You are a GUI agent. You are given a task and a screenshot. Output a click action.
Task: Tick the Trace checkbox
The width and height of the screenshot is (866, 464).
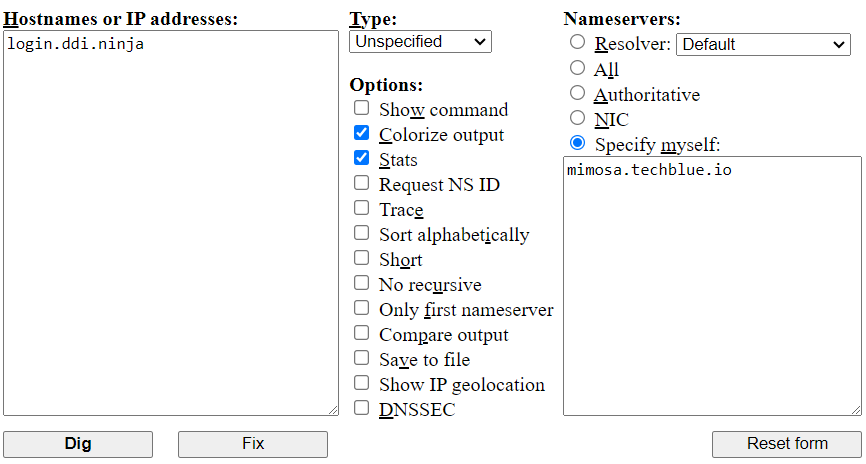pyautogui.click(x=361, y=208)
